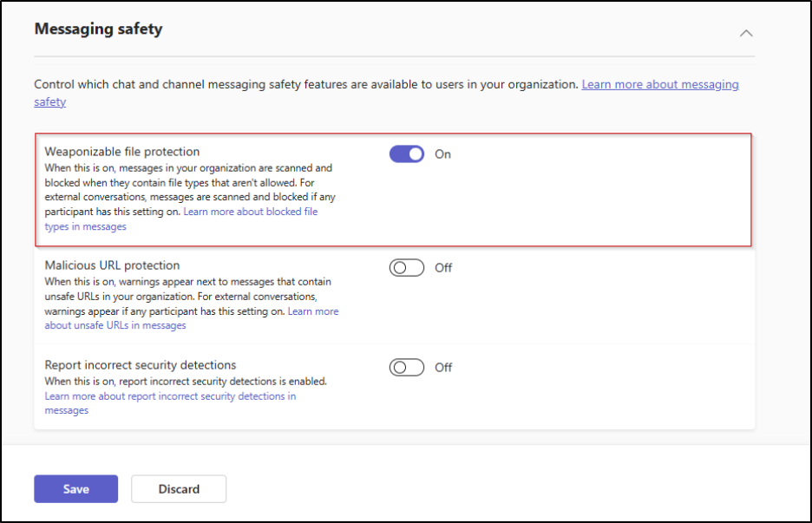The width and height of the screenshot is (812, 523).
Task: Open Learn more about blocked file types
Action: tap(250, 211)
